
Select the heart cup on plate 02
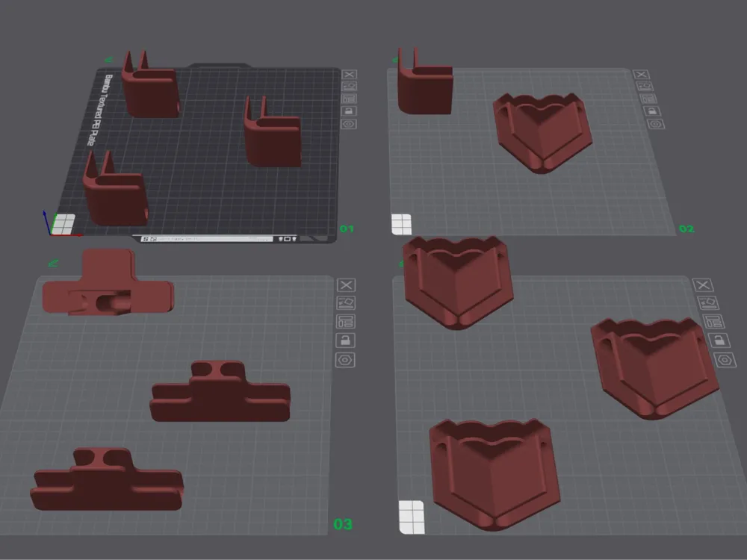point(542,132)
